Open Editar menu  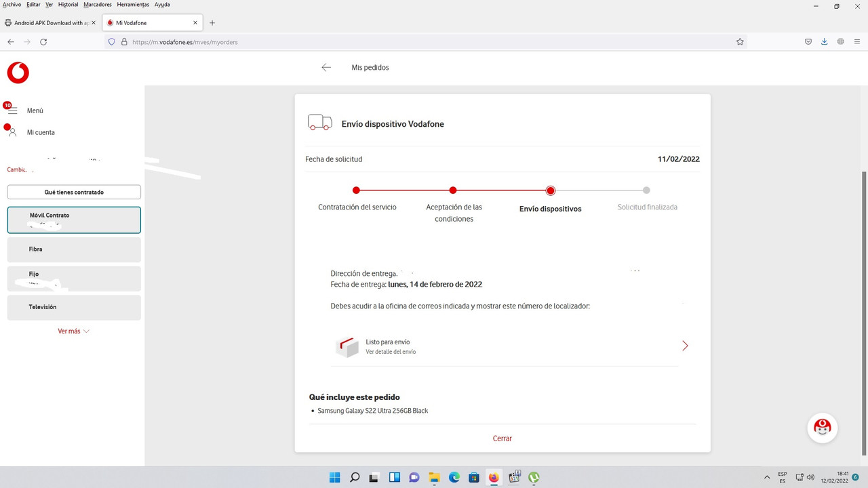tap(33, 4)
